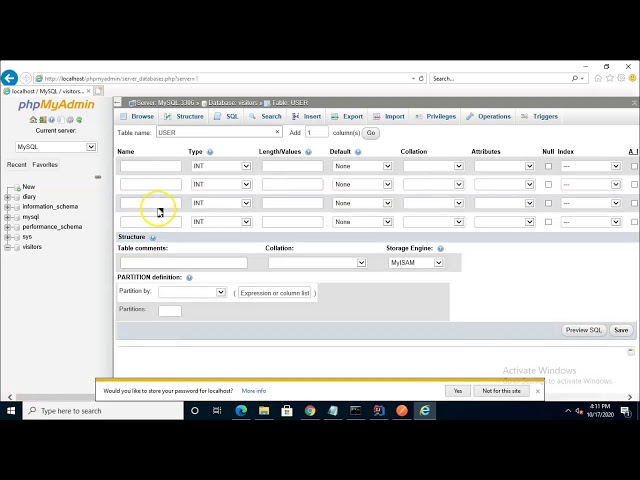Switch to the Structure tab

pos(184,116)
